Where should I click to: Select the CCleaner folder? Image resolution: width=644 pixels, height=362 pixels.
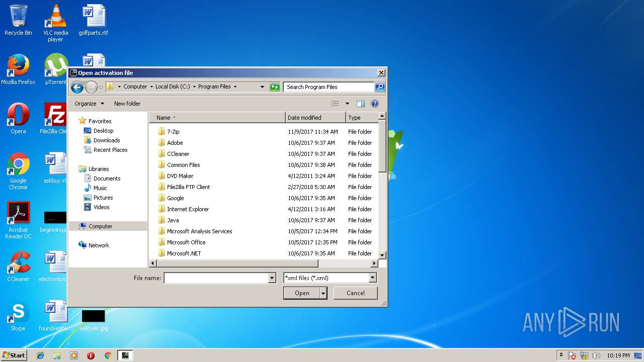[x=178, y=154]
